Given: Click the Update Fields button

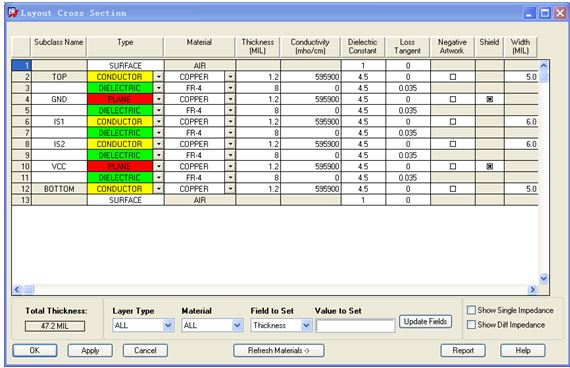Looking at the screenshot, I should [425, 321].
